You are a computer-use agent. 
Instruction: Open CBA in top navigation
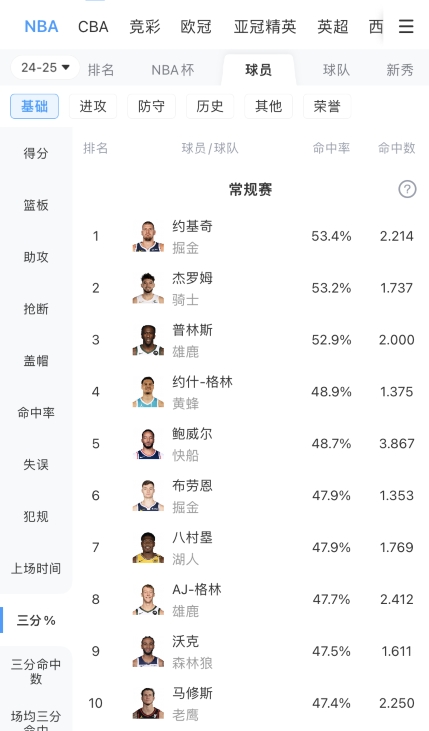coord(93,27)
